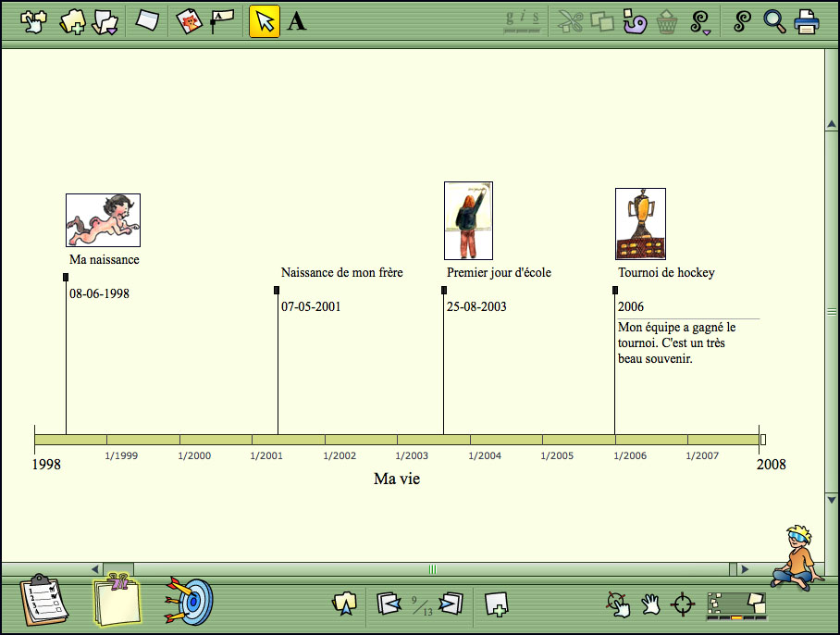Select the hockey trophy picture

pyautogui.click(x=640, y=223)
